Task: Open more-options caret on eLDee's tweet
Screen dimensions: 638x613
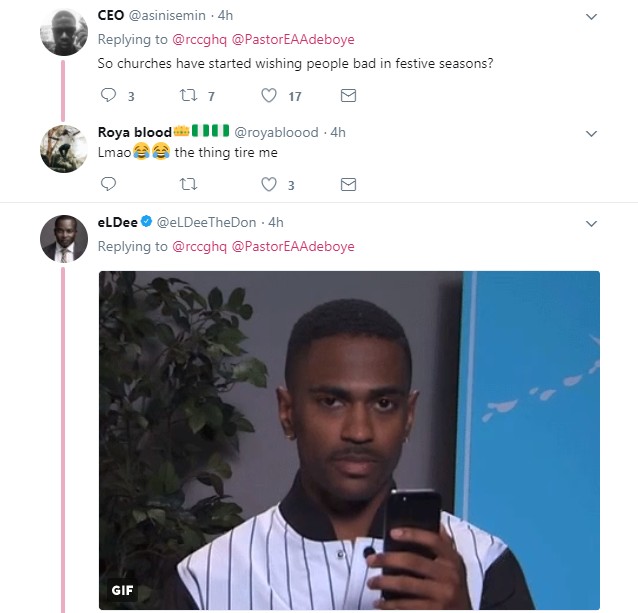Action: 591,223
